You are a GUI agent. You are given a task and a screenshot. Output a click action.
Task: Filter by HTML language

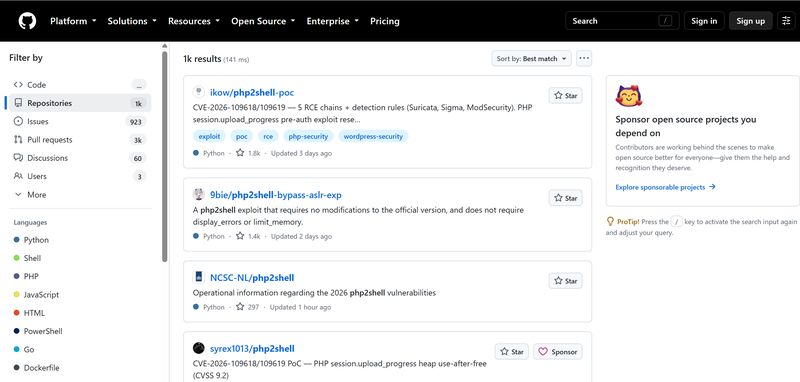(x=80, y=313)
